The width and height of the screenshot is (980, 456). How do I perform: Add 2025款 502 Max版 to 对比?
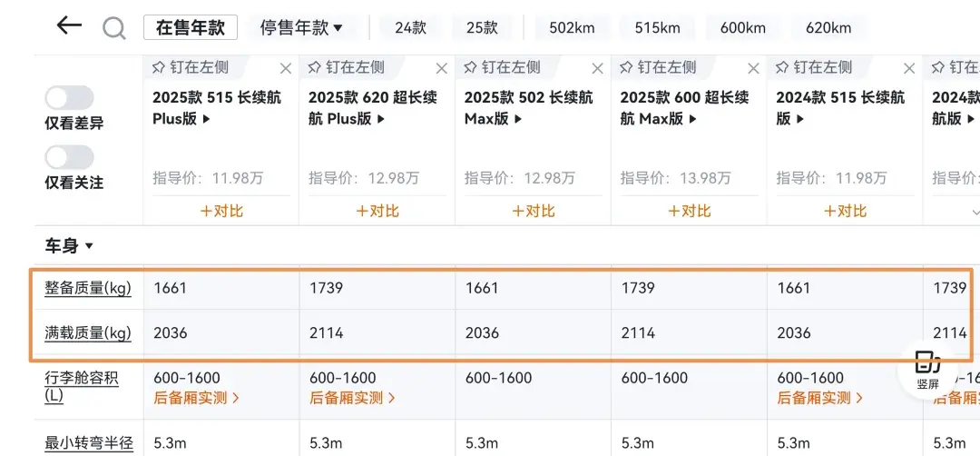point(534,211)
